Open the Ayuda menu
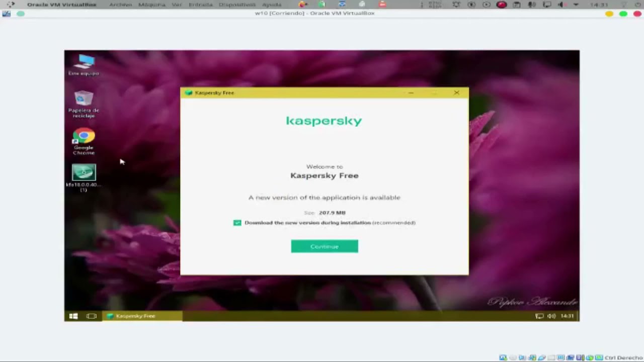 [272, 5]
